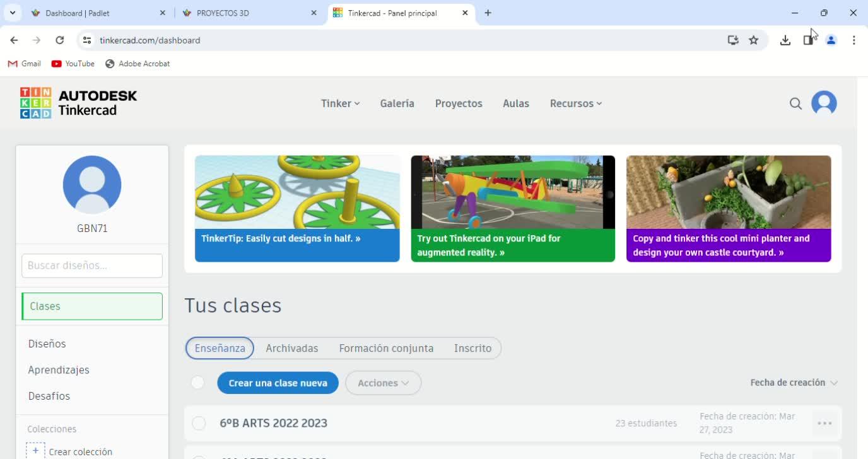The image size is (868, 459).
Task: Open a new browser tab
Action: [x=488, y=13]
